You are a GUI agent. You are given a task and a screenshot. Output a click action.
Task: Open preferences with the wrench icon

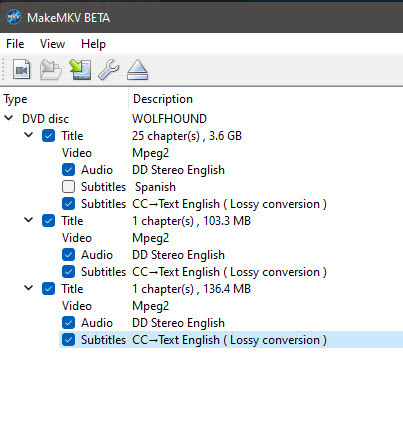[109, 69]
